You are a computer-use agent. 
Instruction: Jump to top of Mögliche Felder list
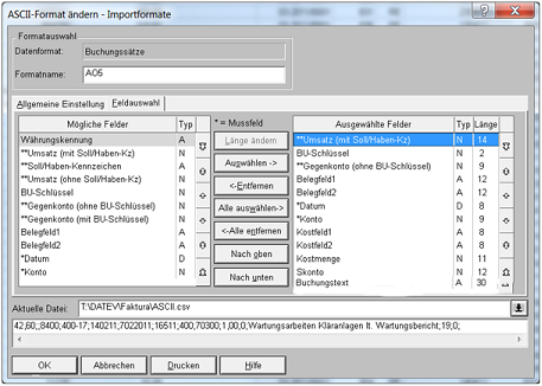(x=203, y=147)
